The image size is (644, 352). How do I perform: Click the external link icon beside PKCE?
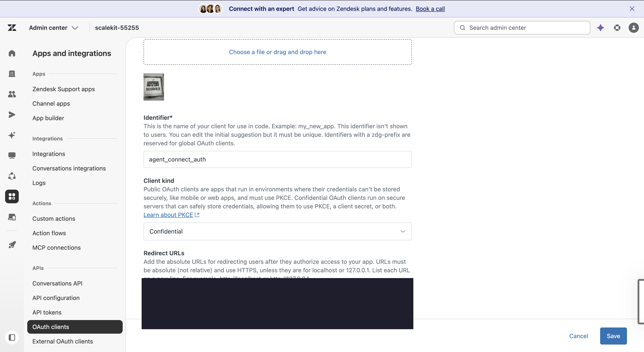[197, 215]
